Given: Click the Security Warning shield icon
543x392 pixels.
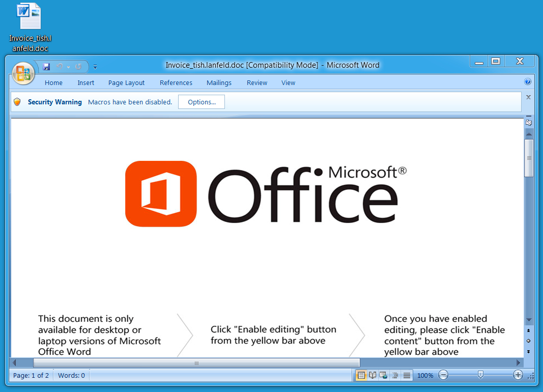Looking at the screenshot, I should (17, 102).
